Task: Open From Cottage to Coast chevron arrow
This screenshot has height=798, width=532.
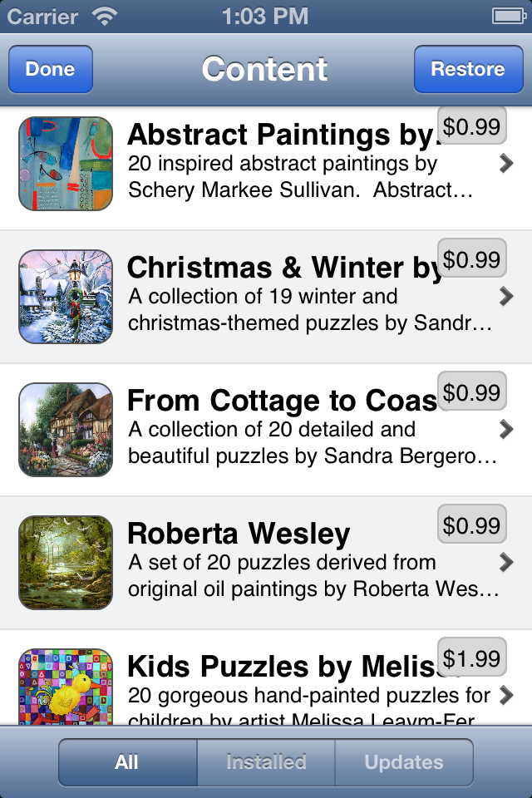Action: 506,429
